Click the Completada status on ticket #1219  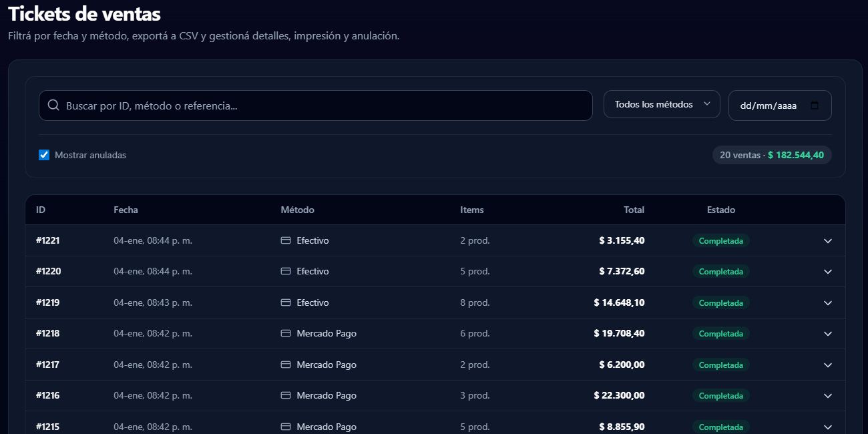pos(721,302)
